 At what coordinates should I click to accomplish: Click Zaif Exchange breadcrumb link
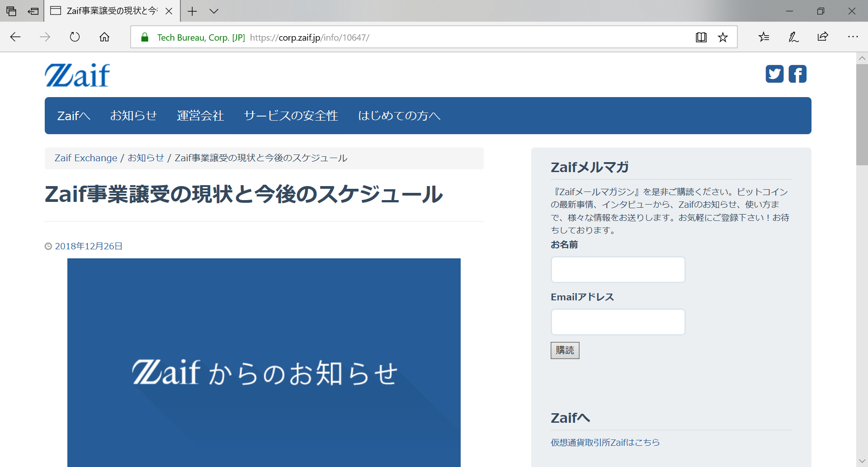point(86,158)
